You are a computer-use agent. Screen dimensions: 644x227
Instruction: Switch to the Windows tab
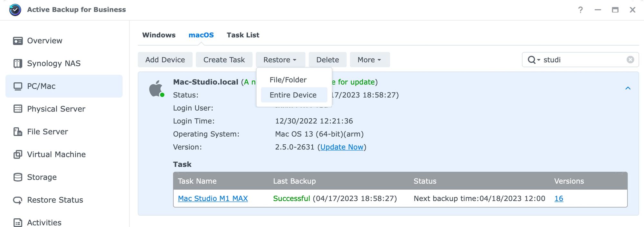(x=159, y=35)
